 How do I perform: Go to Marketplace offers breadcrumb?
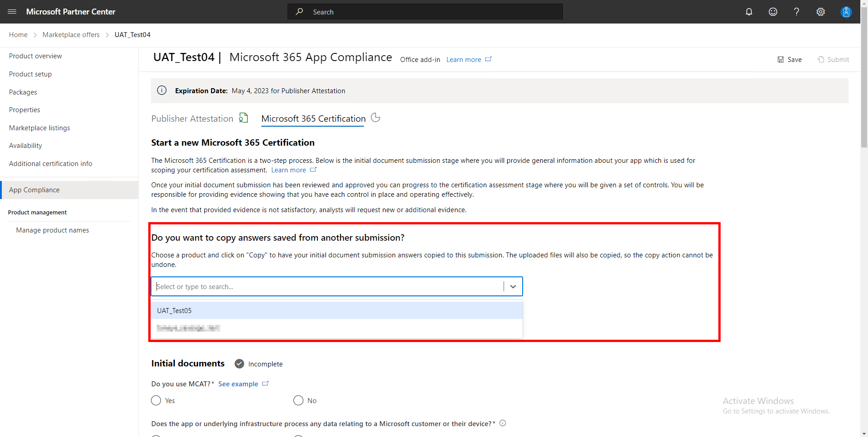(71, 35)
